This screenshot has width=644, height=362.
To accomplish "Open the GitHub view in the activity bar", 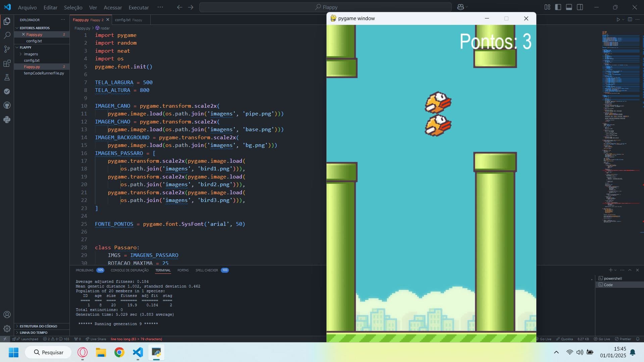I will (x=7, y=105).
